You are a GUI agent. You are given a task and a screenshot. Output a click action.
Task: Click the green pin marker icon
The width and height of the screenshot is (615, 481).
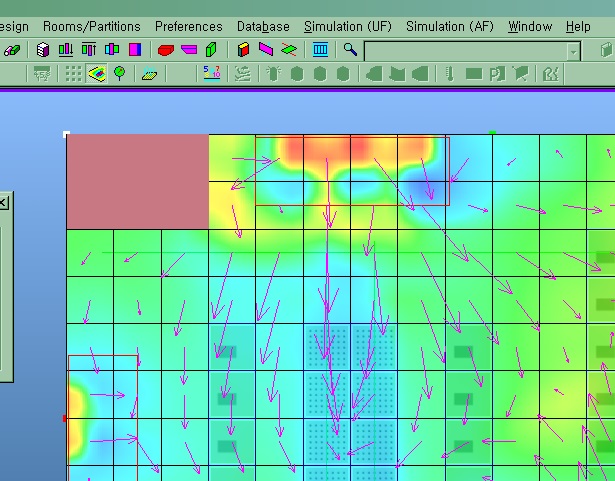coord(119,73)
